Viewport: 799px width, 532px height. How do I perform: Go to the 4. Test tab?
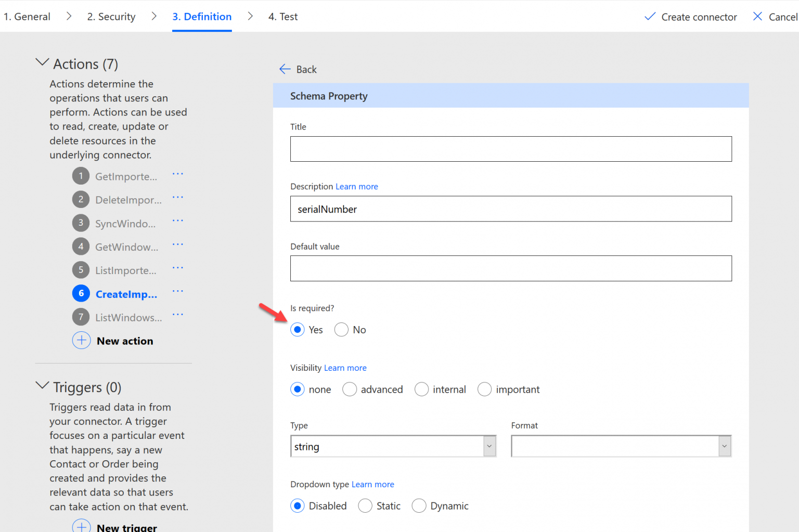[x=282, y=16]
